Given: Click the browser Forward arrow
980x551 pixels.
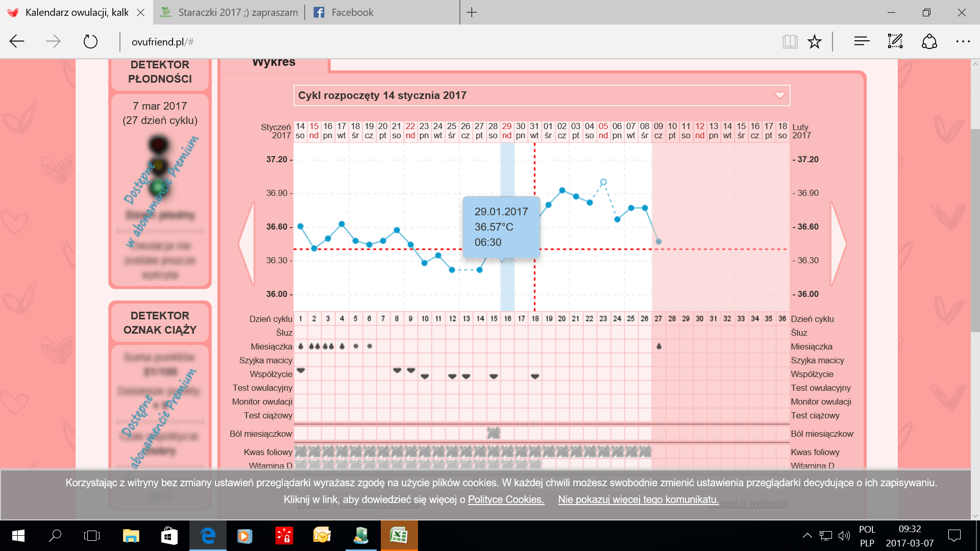Looking at the screenshot, I should click(x=53, y=42).
